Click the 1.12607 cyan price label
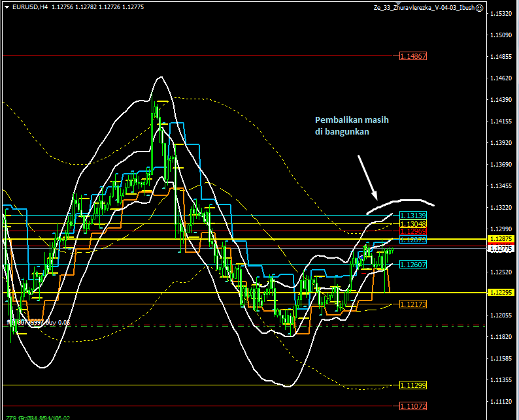 click(x=413, y=265)
